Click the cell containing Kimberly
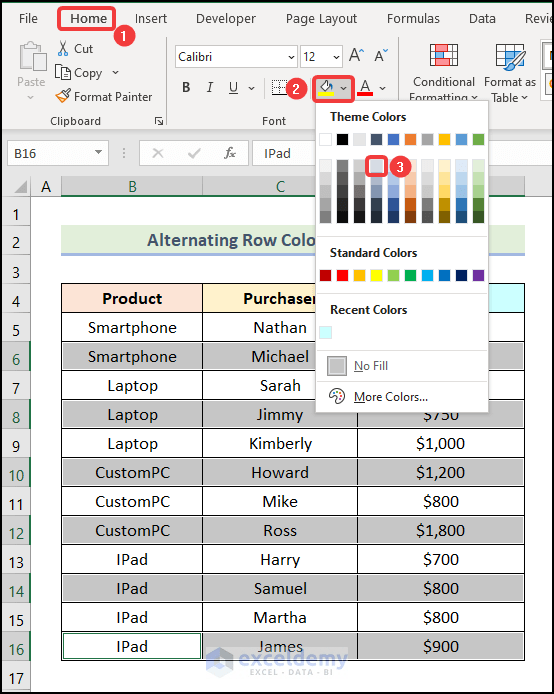 280,443
